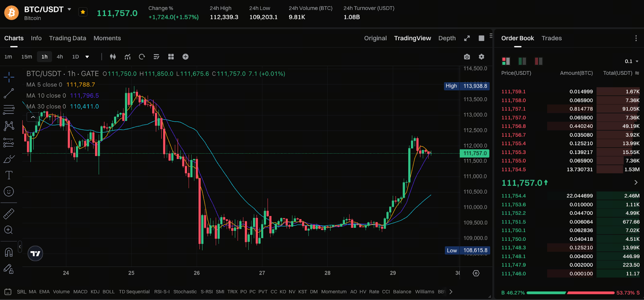Open time axis settings gear
Image resolution: width=644 pixels, height=300 pixels.
pos(476,273)
